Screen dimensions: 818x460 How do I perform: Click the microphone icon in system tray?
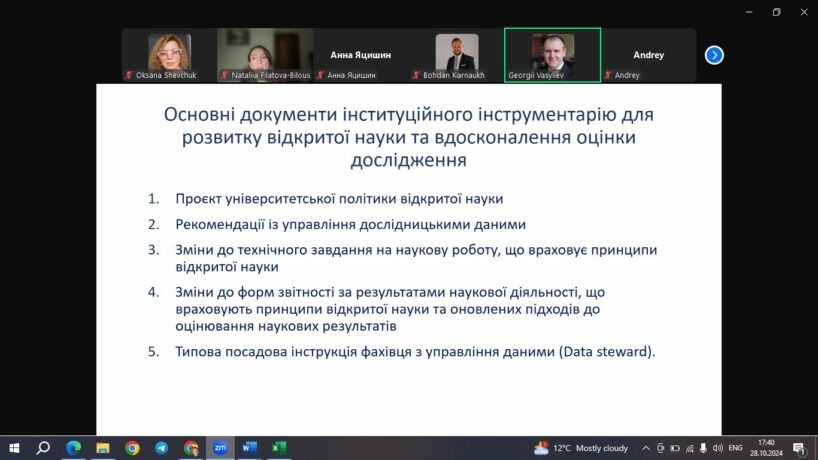pos(703,448)
